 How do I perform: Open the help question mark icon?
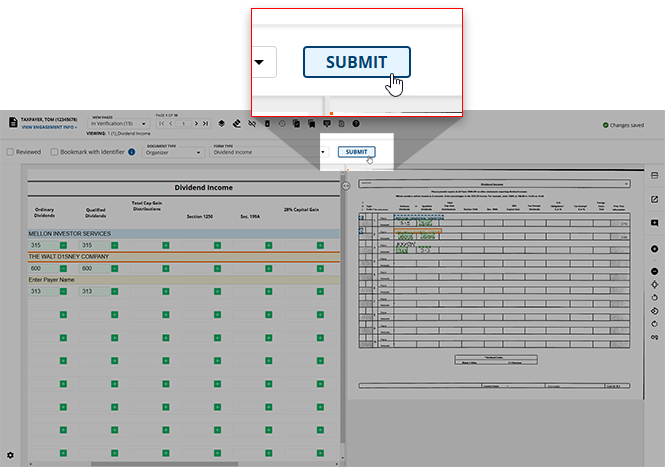tap(356, 123)
